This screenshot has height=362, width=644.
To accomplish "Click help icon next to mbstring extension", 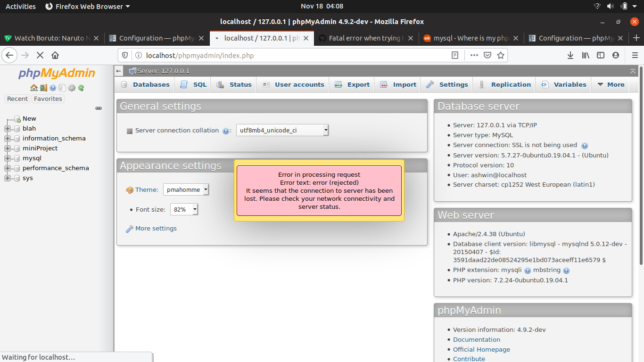I will tap(566, 271).
